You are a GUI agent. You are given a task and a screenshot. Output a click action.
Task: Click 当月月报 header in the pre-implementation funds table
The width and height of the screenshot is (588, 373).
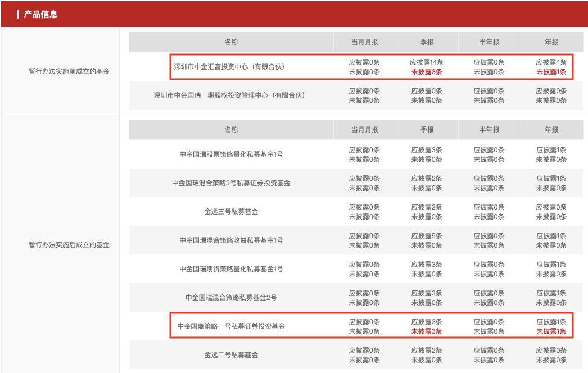click(364, 42)
